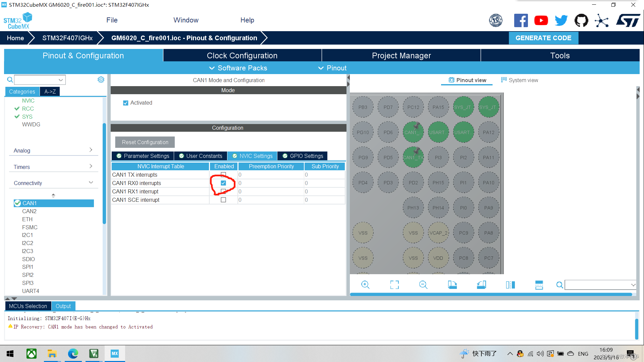The width and height of the screenshot is (644, 362).
Task: Open the GPIO Settings tab
Action: [303, 156]
